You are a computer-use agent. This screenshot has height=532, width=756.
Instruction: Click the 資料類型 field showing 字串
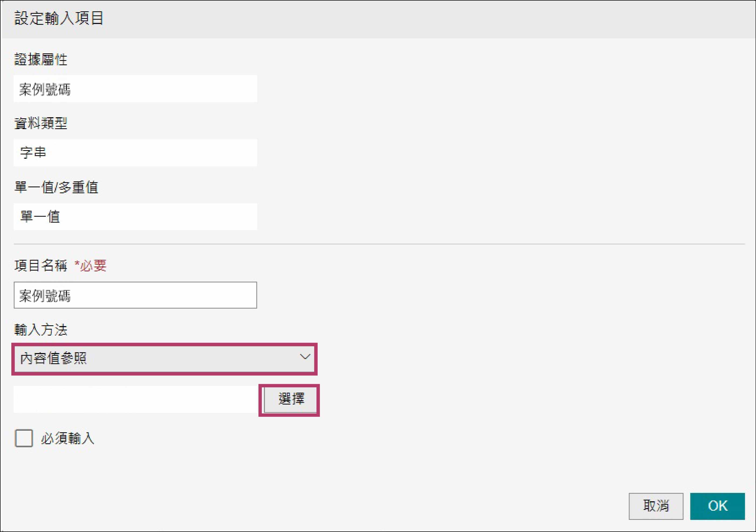(135, 153)
